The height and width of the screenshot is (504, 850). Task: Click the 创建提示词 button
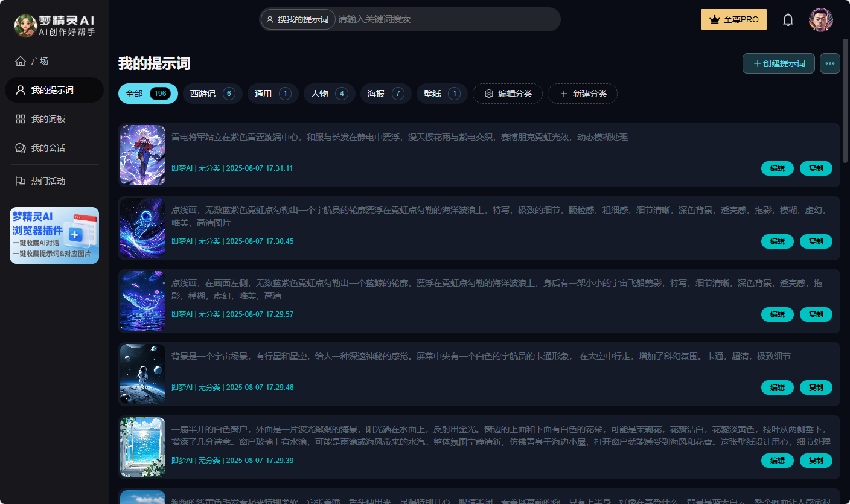click(779, 63)
